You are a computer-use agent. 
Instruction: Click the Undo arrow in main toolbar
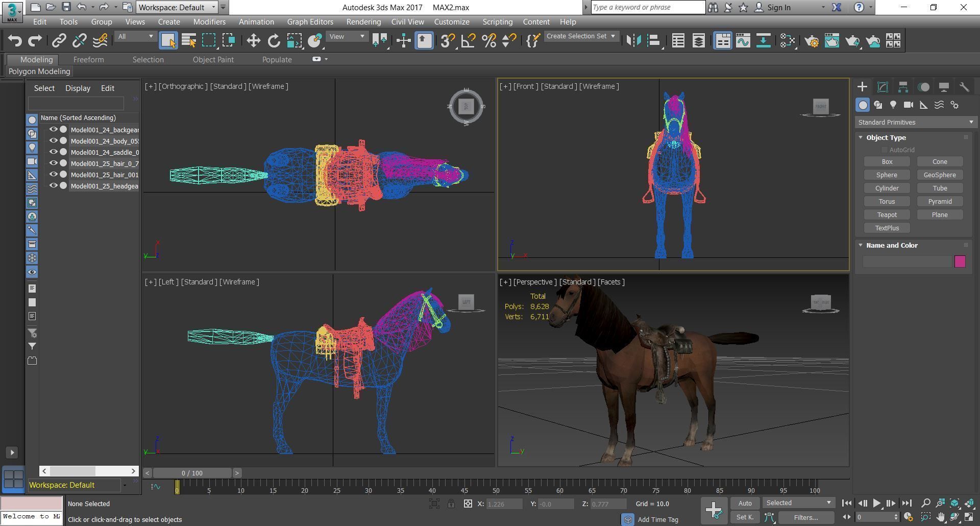(x=15, y=40)
